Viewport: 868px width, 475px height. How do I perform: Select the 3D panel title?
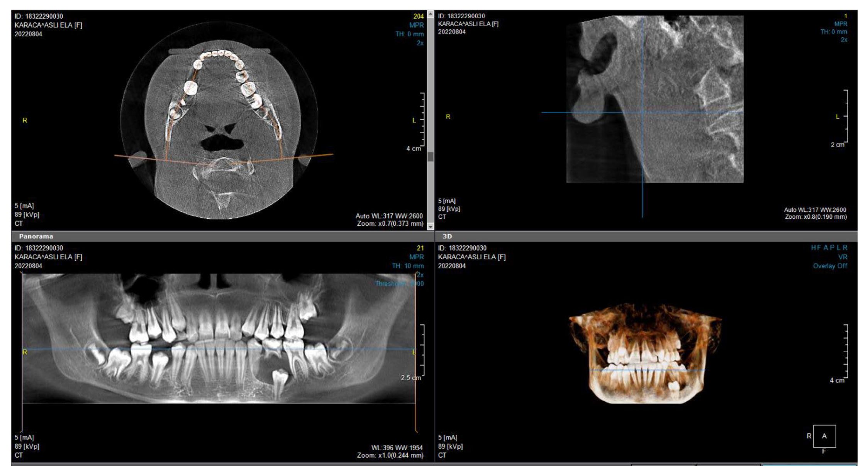pyautogui.click(x=447, y=237)
